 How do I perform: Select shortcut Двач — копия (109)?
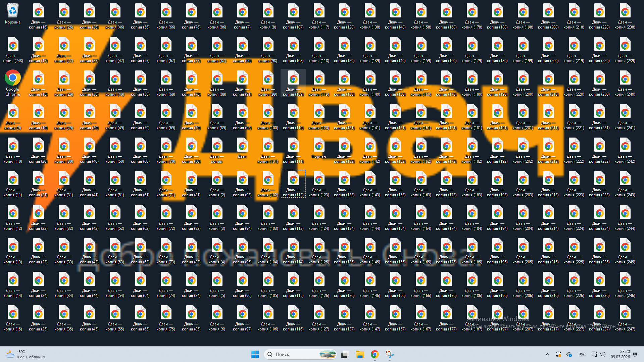(293, 83)
